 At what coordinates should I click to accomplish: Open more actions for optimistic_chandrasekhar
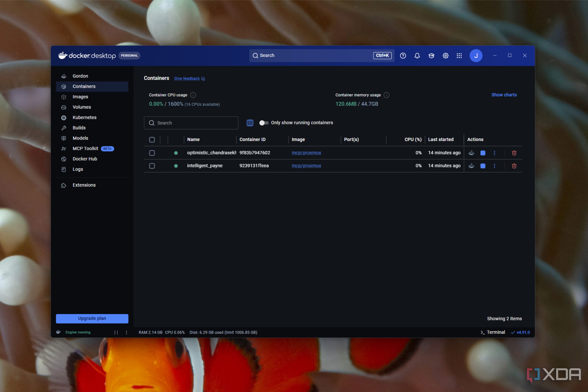[x=494, y=153]
